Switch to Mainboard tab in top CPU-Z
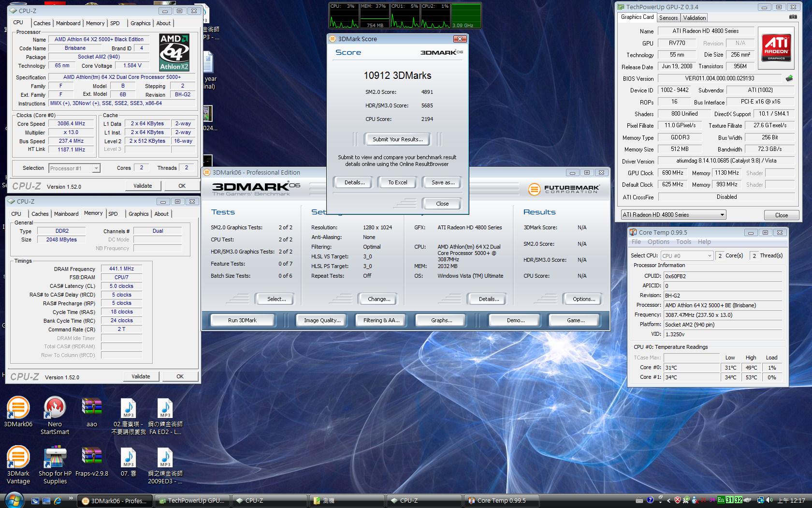 click(68, 23)
